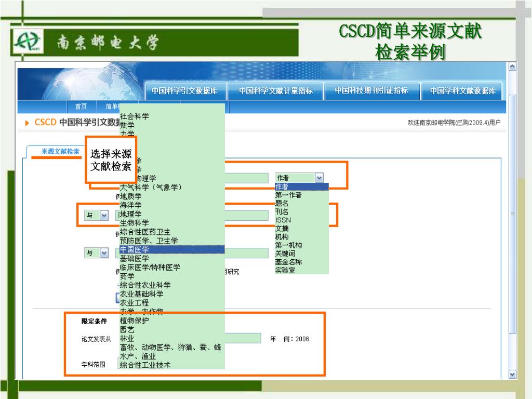Viewport: 532px width, 399px height.
Task: Select 实验室 in field list
Action: (302, 270)
